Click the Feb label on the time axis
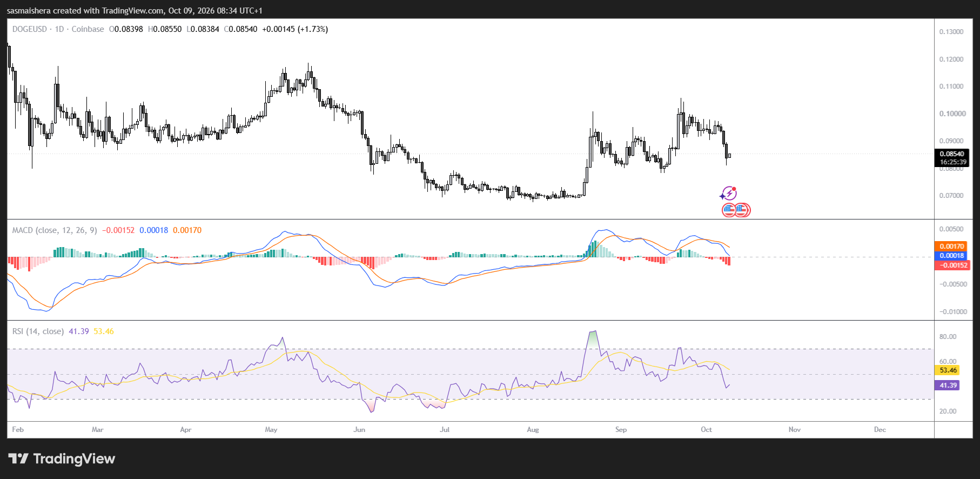Screen dimensions: 980x479 (18, 430)
